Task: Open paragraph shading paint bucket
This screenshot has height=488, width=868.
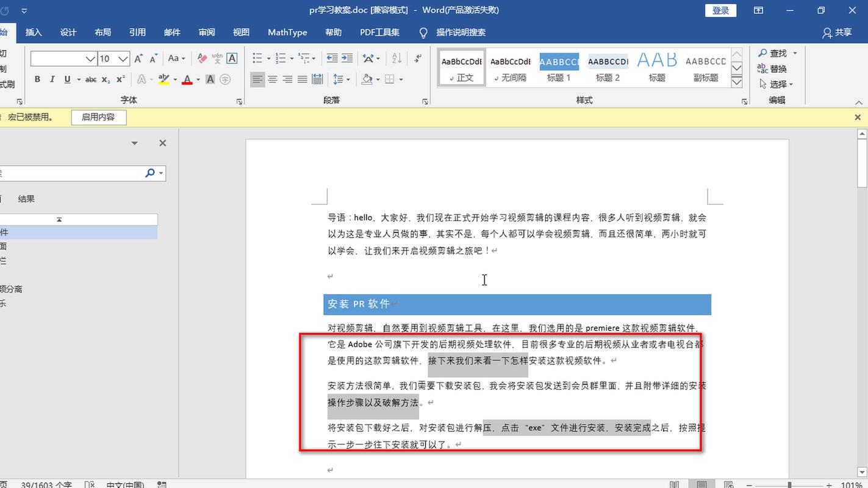Action: [367, 79]
